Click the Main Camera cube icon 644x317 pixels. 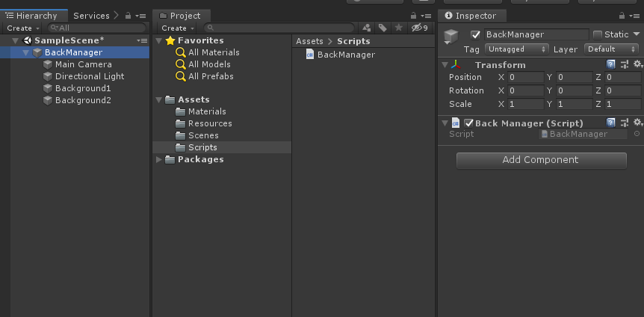click(48, 64)
